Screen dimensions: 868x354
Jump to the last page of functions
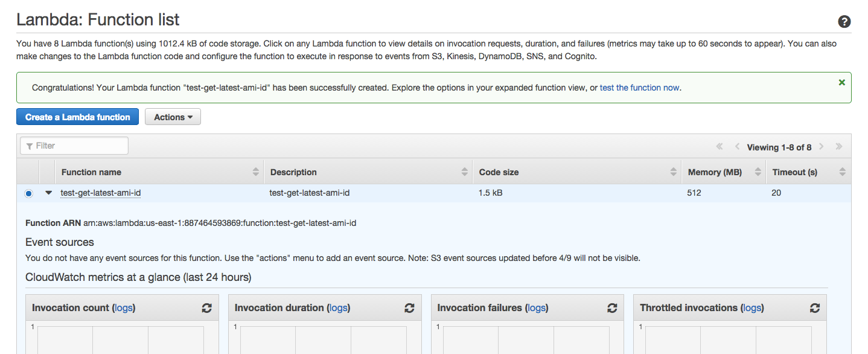[839, 146]
